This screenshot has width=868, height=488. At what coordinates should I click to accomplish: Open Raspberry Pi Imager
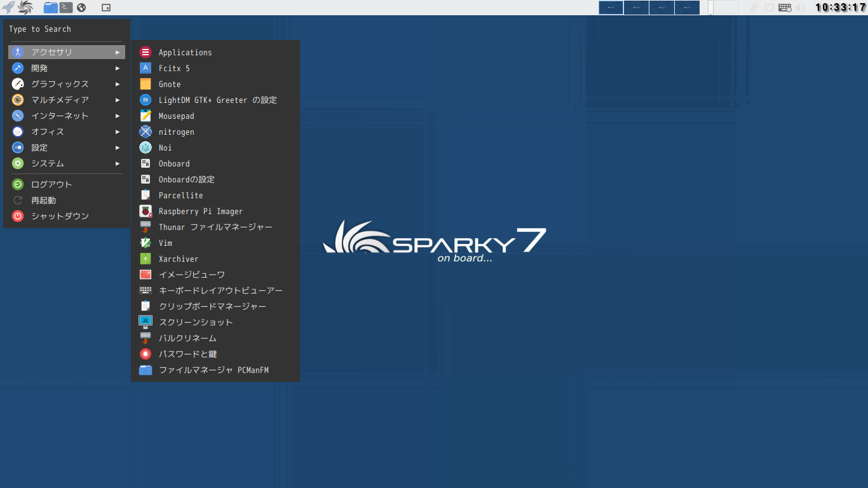pyautogui.click(x=215, y=211)
